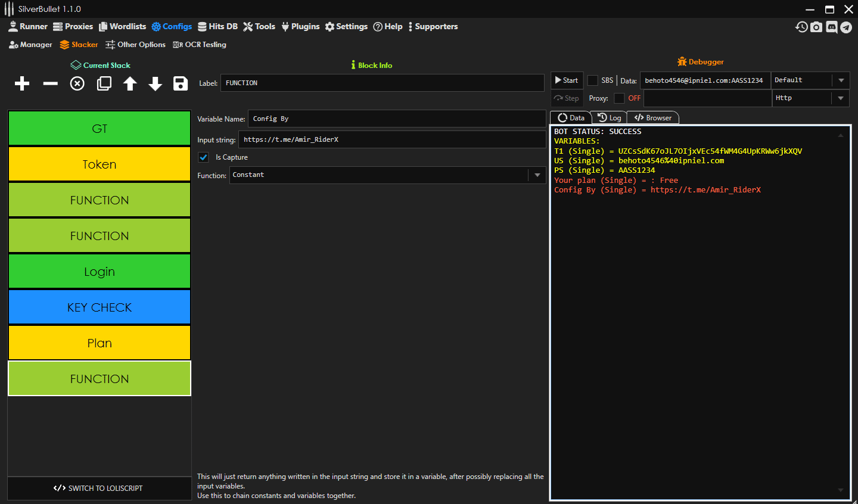Click Switch to LoliScript button
858x504 pixels.
point(99,489)
